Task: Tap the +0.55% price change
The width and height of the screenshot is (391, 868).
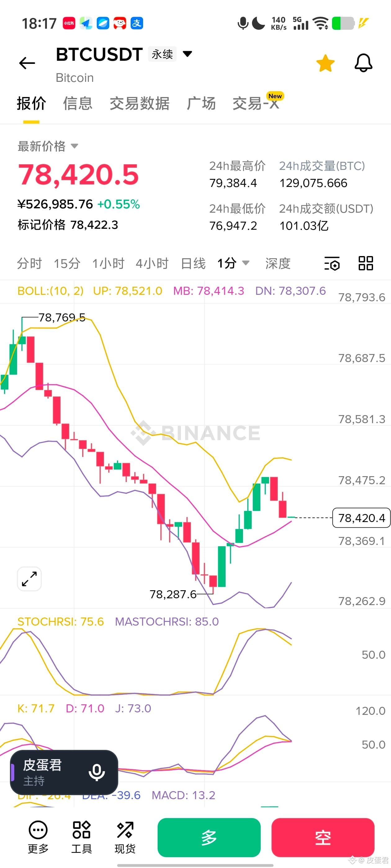Action: [x=119, y=204]
